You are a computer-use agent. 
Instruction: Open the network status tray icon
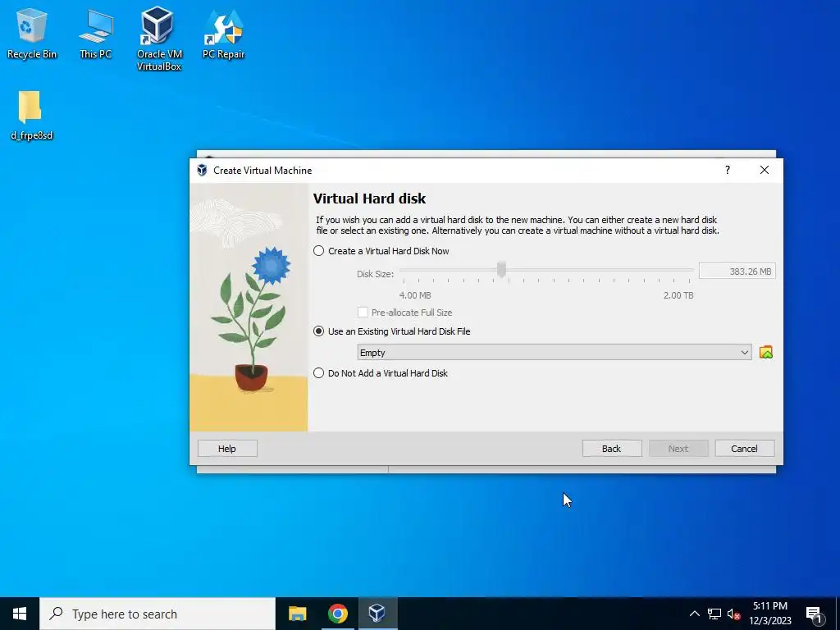(714, 614)
